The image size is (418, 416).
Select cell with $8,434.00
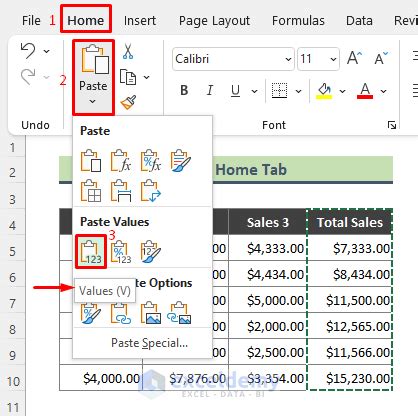(350, 274)
